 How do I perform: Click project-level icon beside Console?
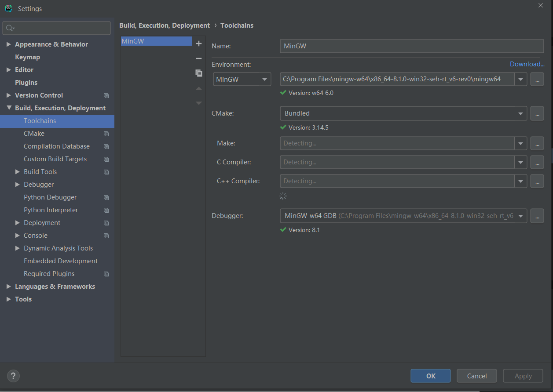[x=106, y=236]
